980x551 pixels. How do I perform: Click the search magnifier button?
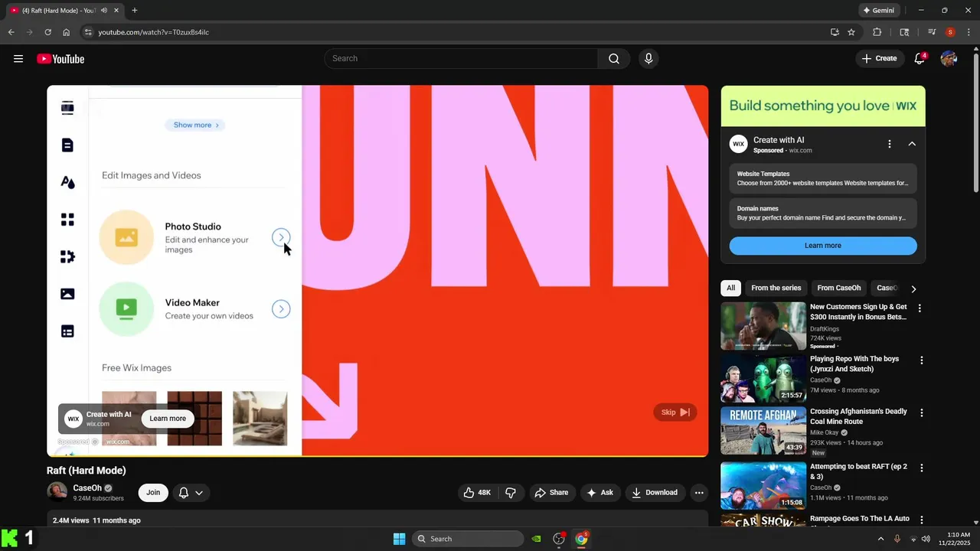(x=614, y=59)
